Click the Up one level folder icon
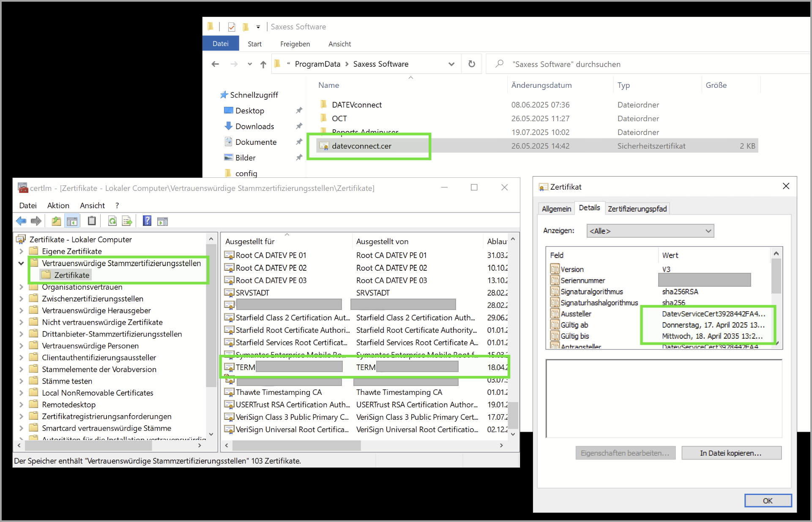This screenshot has width=812, height=522. point(56,221)
